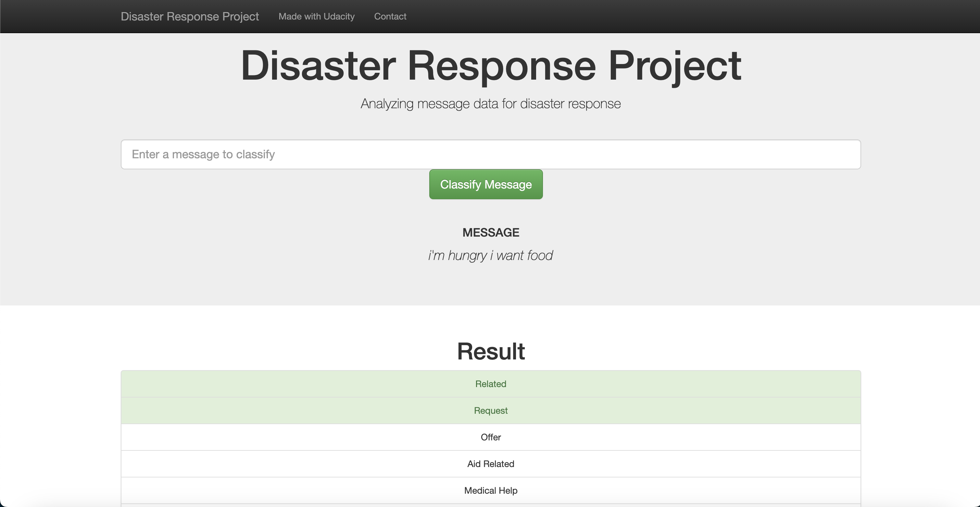Viewport: 980px width, 507px height.
Task: Click the partially visible row below Medical Help
Action: click(x=490, y=505)
